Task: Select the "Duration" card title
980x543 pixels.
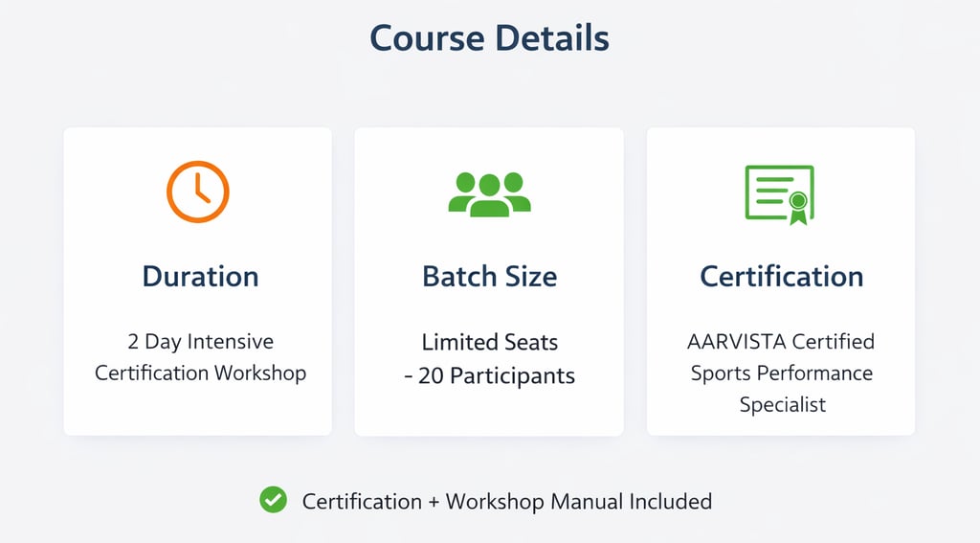Action: (200, 277)
